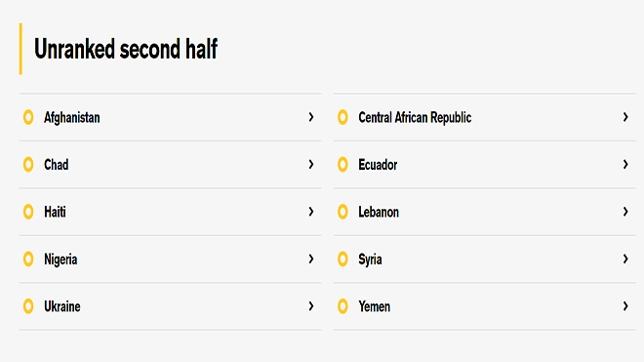Click the yellow circle icon beside Afghanistan
The image size is (644, 362).
click(28, 117)
